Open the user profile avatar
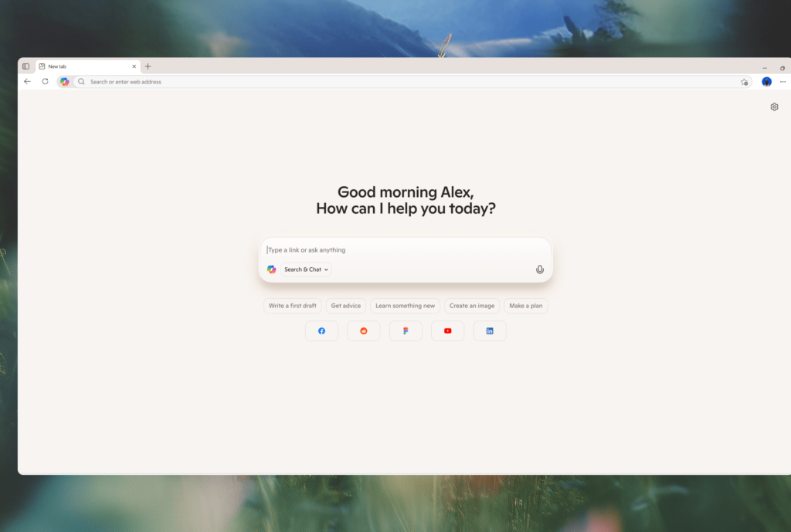This screenshot has height=532, width=791. [766, 82]
